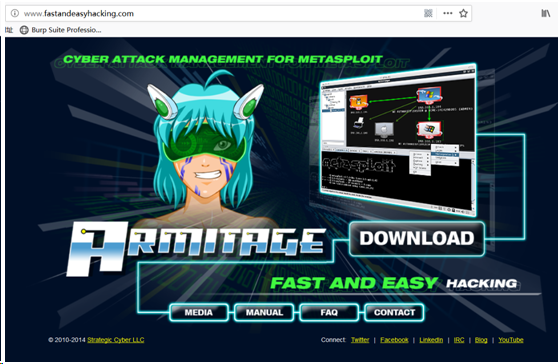Image resolution: width=558 pixels, height=364 pixels.
Task: Bookmark this page with the star icon
Action: coord(463,14)
